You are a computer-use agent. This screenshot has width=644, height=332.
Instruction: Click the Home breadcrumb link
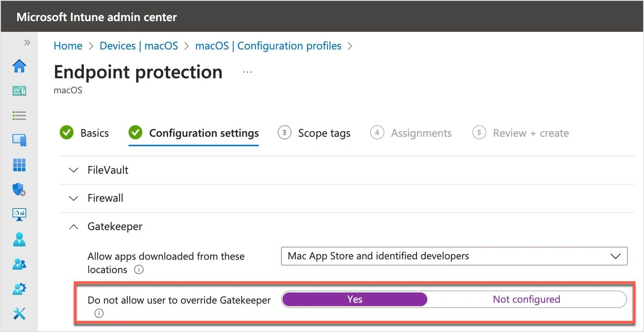coord(67,46)
